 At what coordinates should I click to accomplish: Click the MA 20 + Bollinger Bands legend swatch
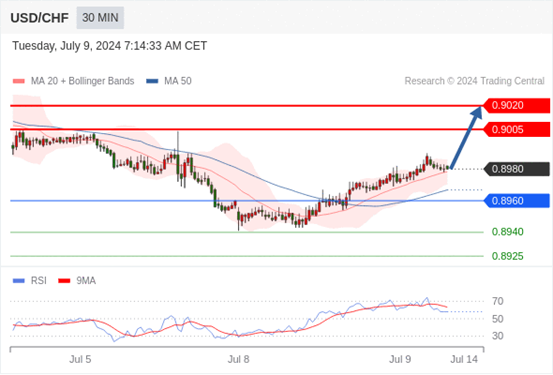[19, 81]
